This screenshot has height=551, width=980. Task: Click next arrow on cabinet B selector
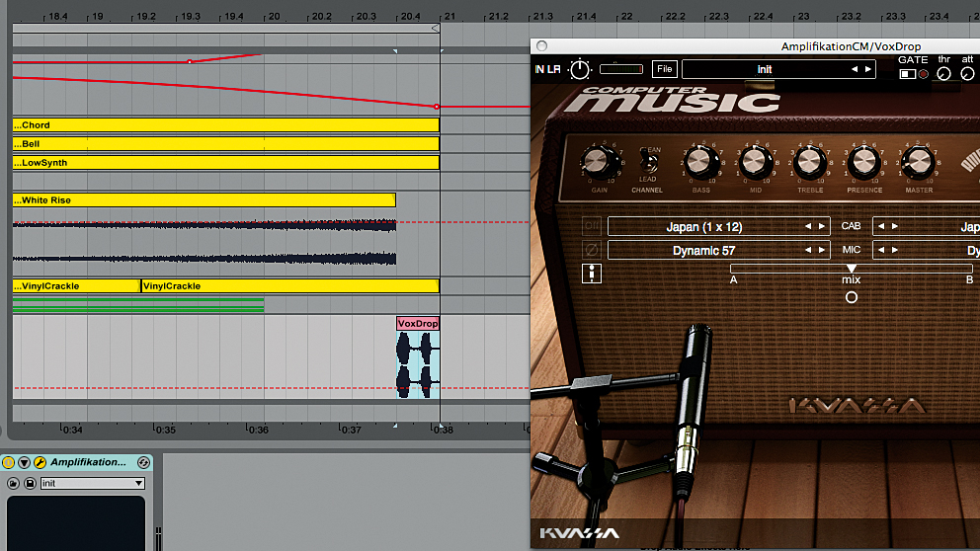click(x=895, y=226)
